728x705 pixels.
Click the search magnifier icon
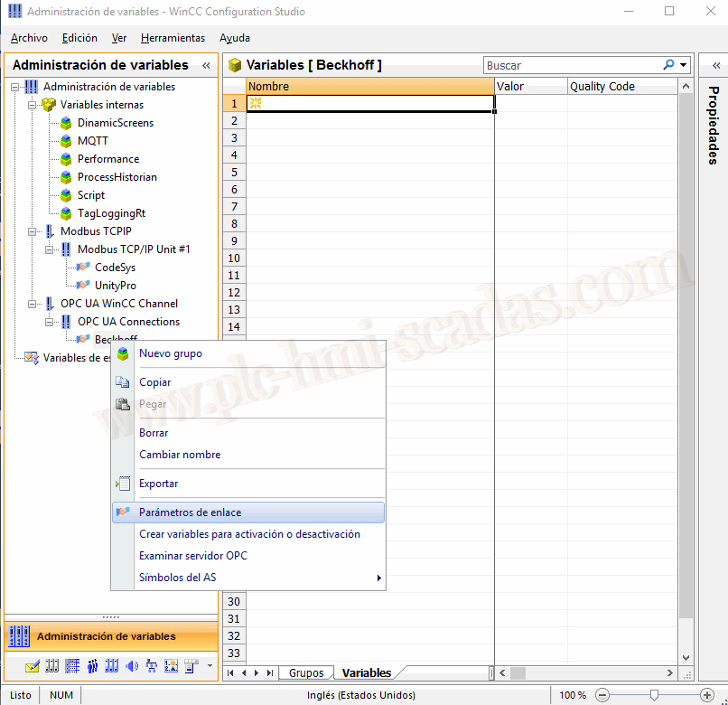click(668, 65)
